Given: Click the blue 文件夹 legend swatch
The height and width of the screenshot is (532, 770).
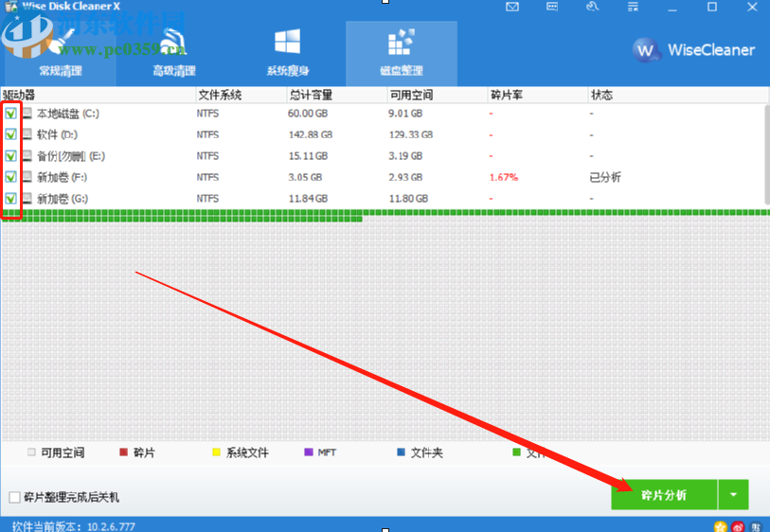Looking at the screenshot, I should coord(402,452).
